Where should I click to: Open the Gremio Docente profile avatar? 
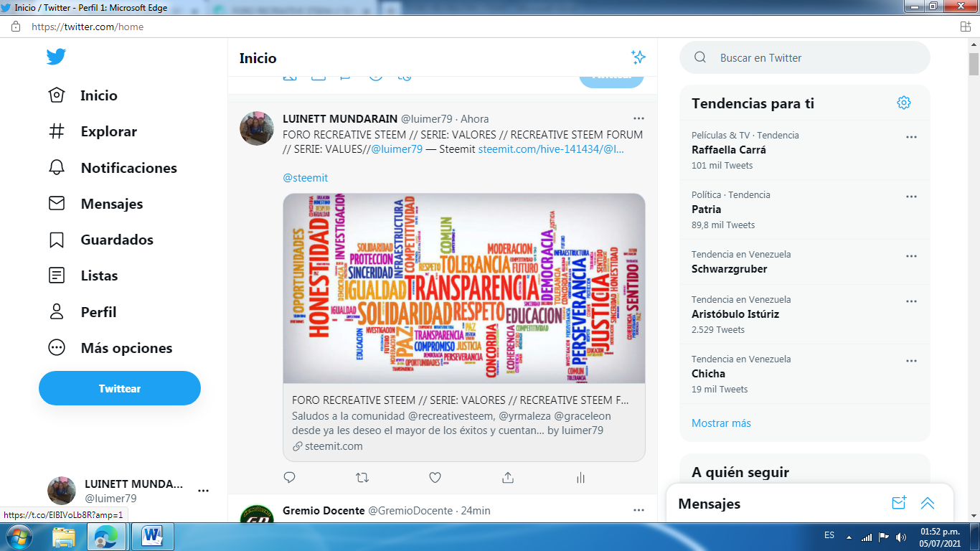coord(256,514)
